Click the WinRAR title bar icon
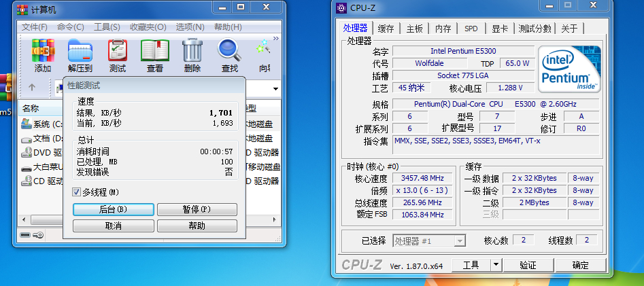 (22, 9)
